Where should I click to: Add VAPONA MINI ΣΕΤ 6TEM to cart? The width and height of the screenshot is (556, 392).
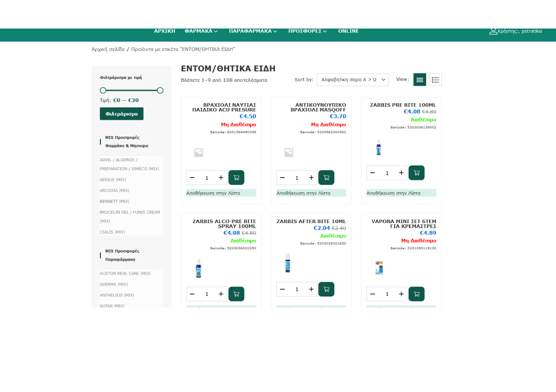[416, 294]
